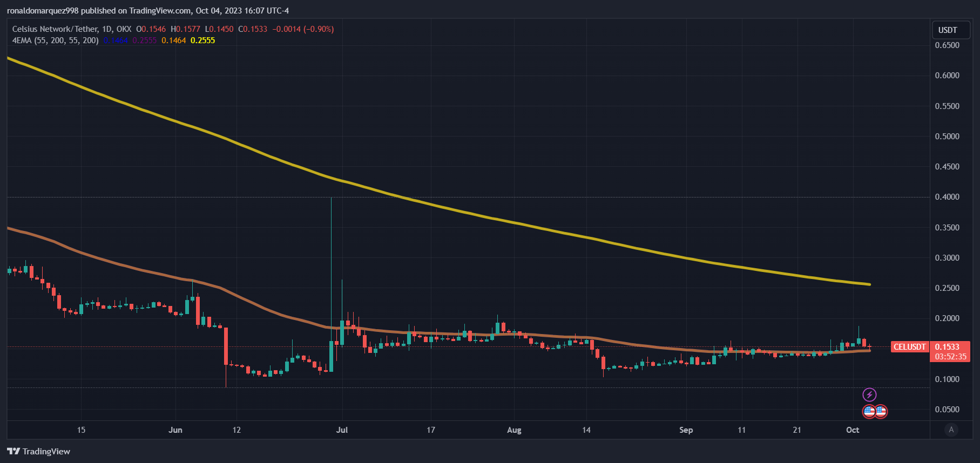Click the 21 date label on time axis
This screenshot has width=980, height=463.
pyautogui.click(x=797, y=430)
